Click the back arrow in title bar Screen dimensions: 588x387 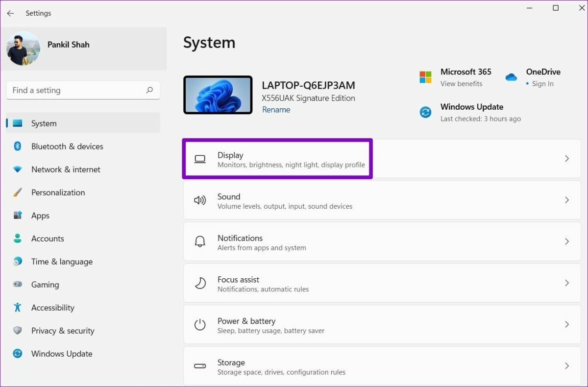pyautogui.click(x=10, y=13)
